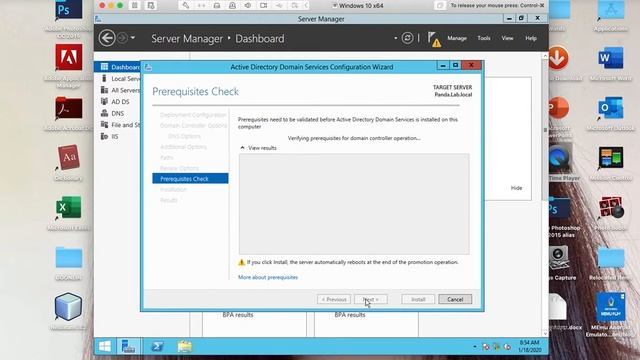Click the VM camera icon in toolbar
Viewport: 640px width, 360px height.
[x=264, y=5]
